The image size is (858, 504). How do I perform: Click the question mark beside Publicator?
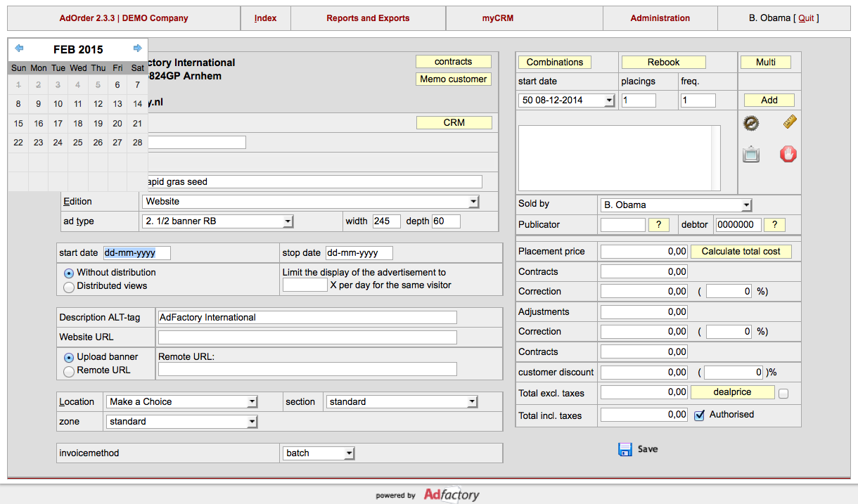(658, 225)
